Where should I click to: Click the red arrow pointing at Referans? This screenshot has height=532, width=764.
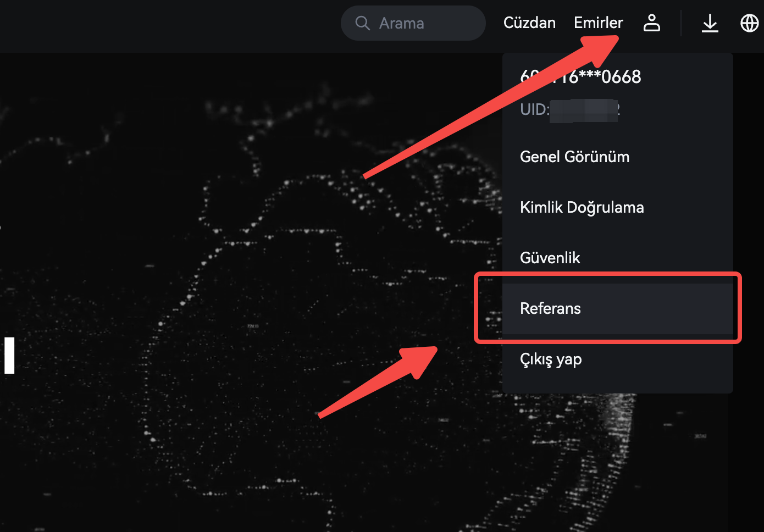pyautogui.click(x=385, y=379)
